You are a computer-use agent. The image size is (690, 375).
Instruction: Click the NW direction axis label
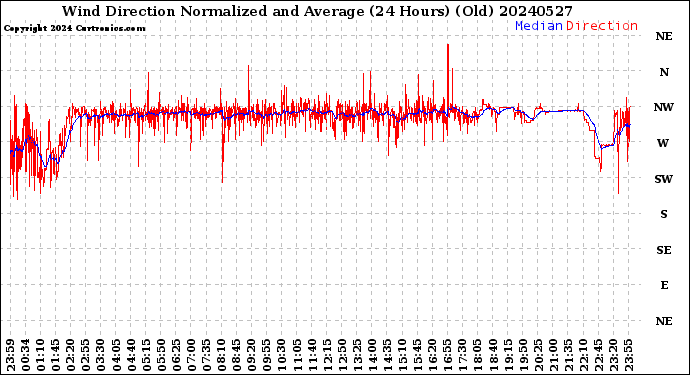coord(664,107)
